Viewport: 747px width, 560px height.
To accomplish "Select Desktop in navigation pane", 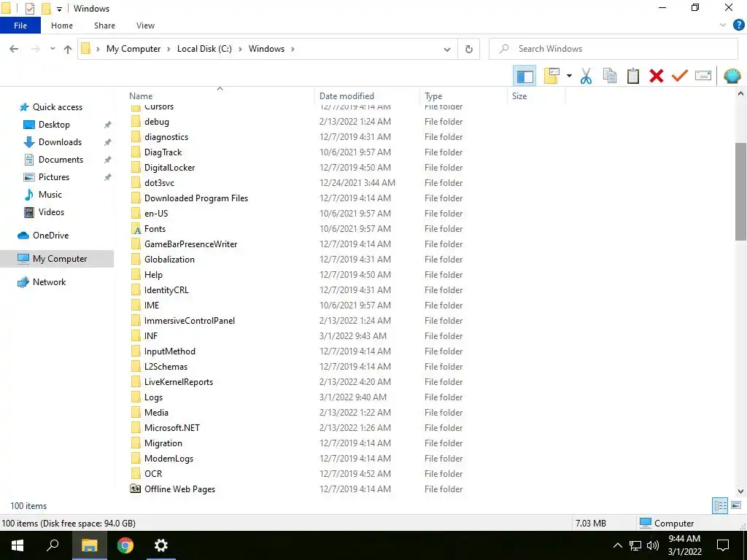I will click(54, 125).
